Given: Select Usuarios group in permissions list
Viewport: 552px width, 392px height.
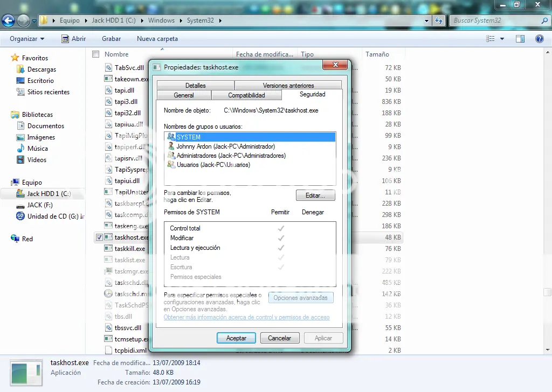Looking at the screenshot, I should click(x=213, y=165).
